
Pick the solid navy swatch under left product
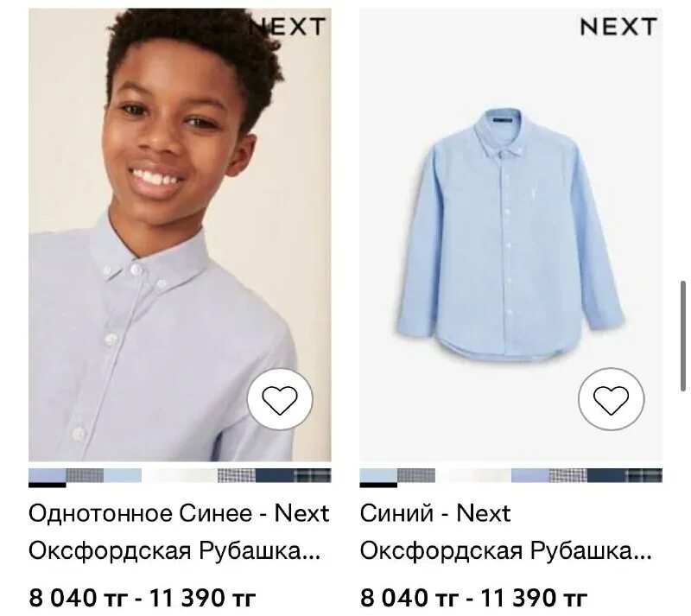click(275, 476)
